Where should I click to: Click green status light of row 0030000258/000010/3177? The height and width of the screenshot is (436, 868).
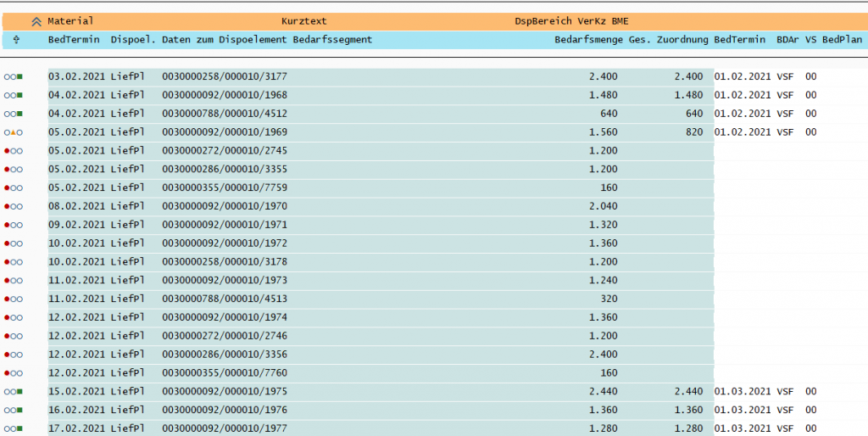pos(19,76)
